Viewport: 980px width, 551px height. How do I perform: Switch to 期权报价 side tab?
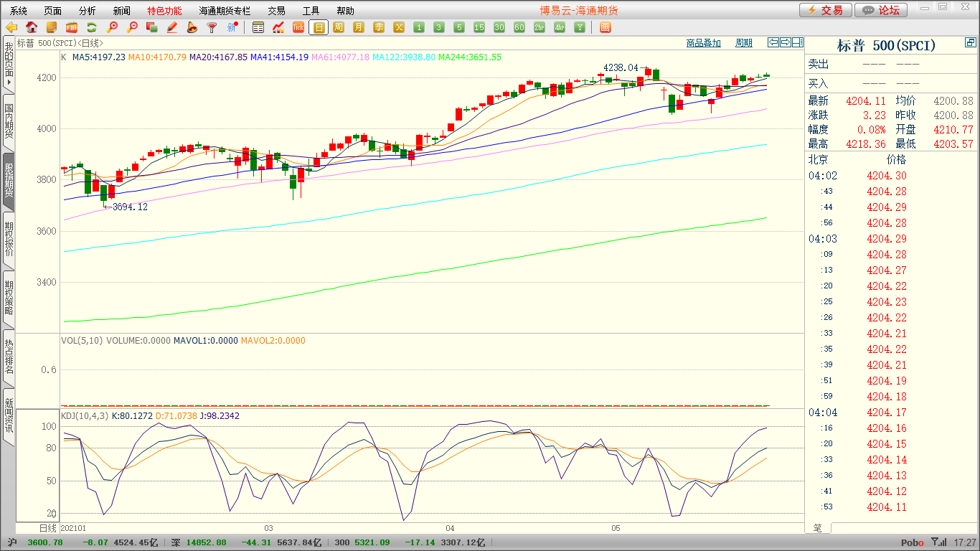pos(9,240)
